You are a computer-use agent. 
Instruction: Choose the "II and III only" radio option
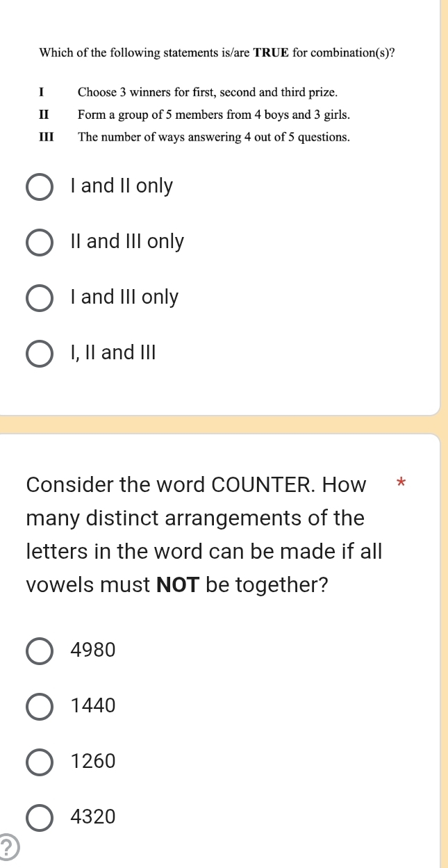click(x=40, y=243)
